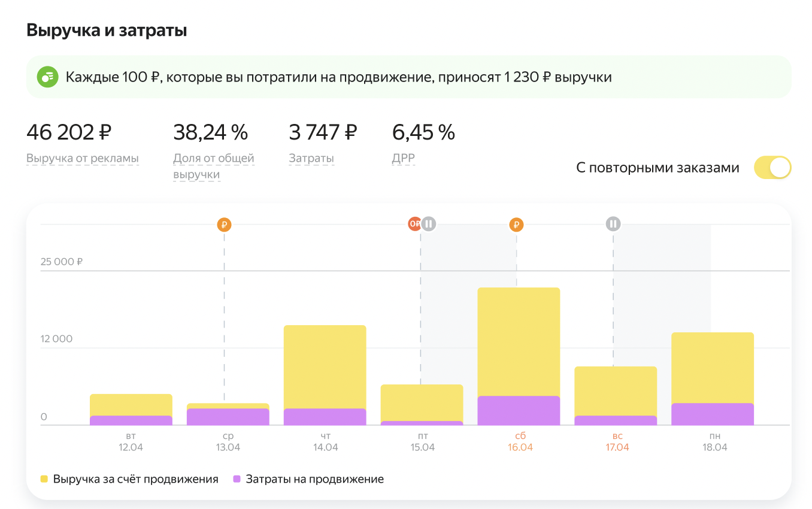Click the ruble marker above Saturday 16.04
The width and height of the screenshot is (812, 509).
(516, 225)
